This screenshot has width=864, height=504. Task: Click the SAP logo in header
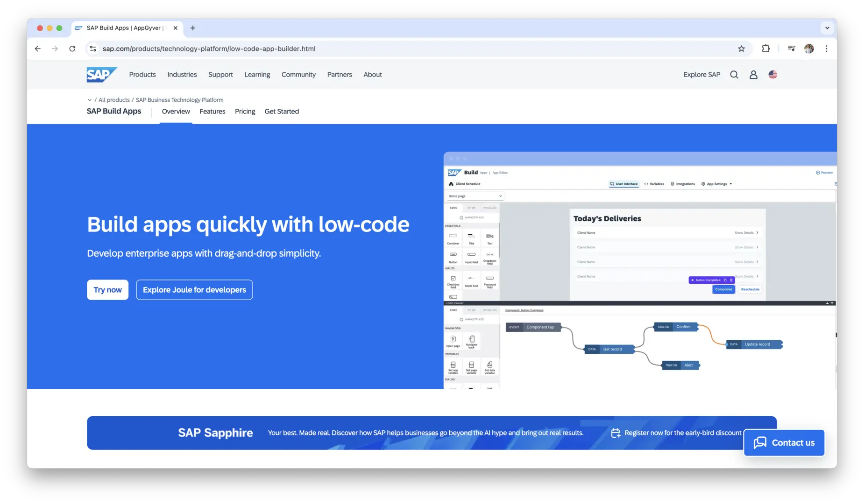(x=101, y=74)
